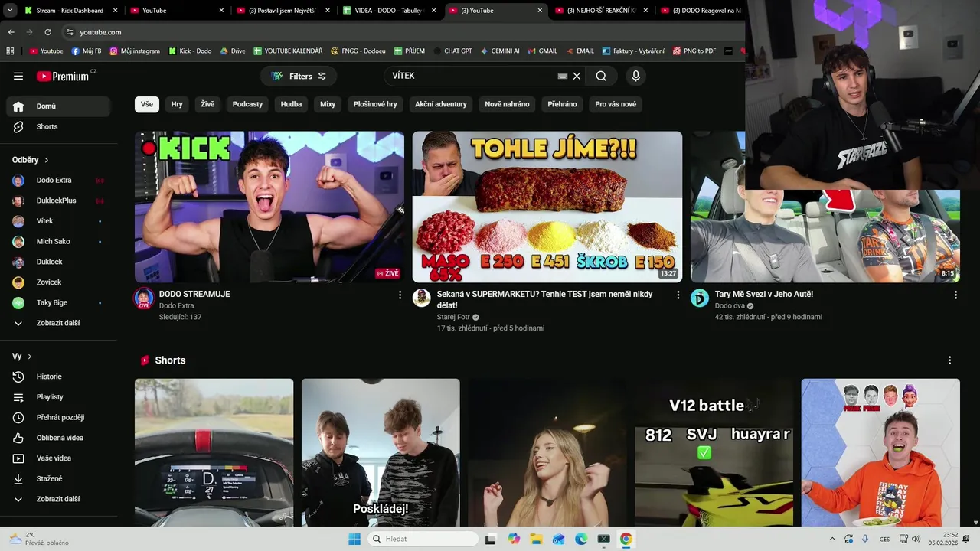Image resolution: width=980 pixels, height=551 pixels.
Task: Click taskbar Hledat search box
Action: [421, 539]
